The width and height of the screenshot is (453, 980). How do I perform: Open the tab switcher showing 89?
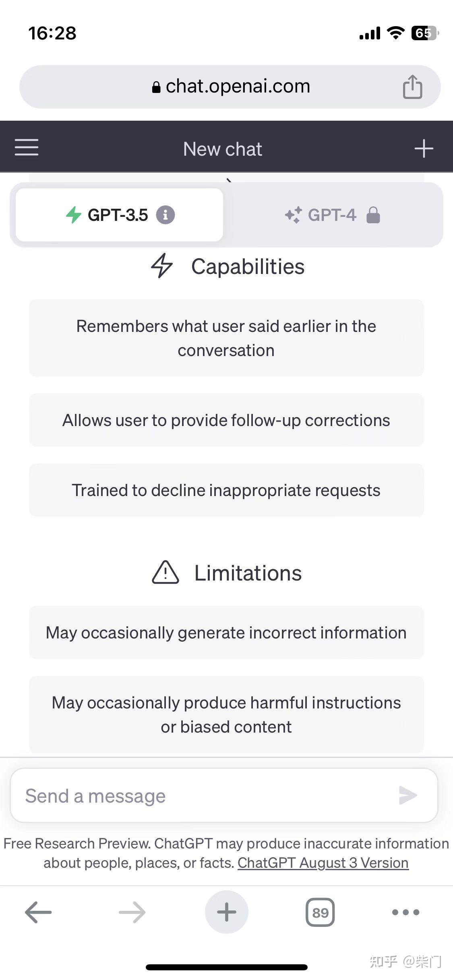320,912
